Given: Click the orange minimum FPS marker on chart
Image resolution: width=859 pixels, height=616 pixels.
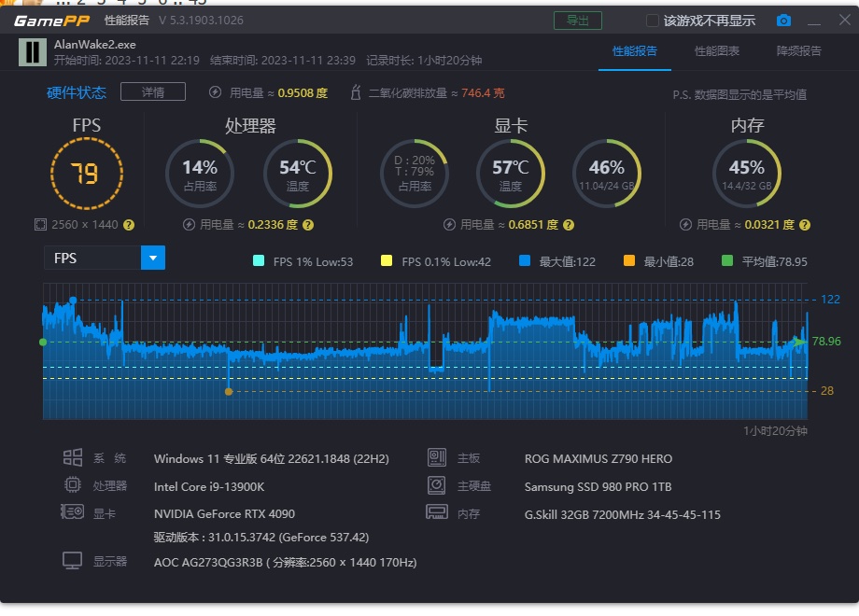Looking at the screenshot, I should coord(229,391).
